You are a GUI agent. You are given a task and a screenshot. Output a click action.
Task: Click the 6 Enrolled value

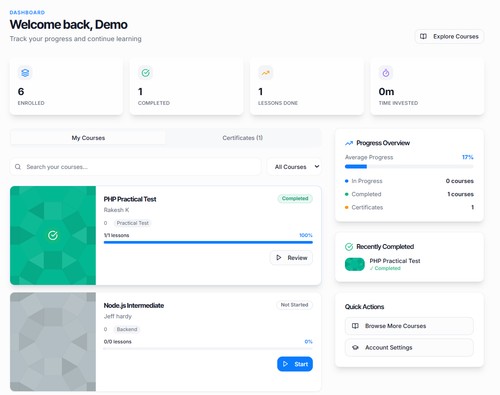21,92
